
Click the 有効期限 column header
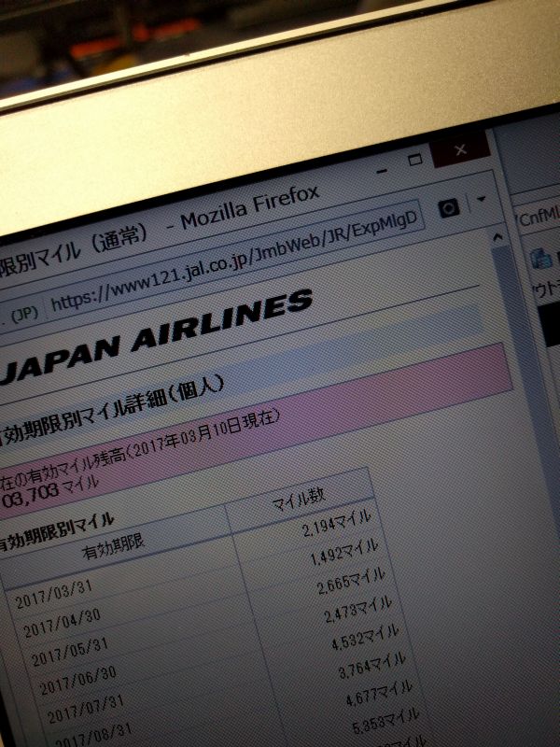tap(113, 547)
